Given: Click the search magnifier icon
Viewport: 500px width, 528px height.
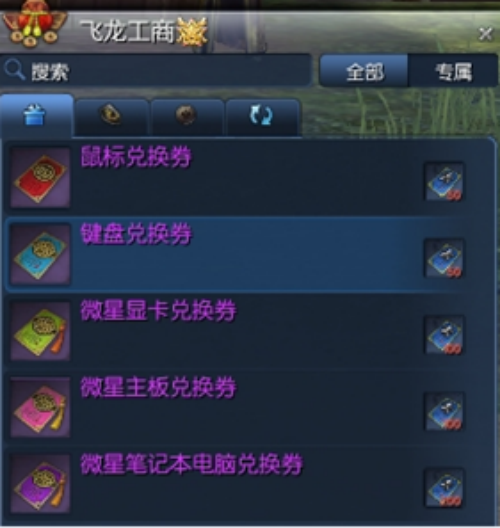Looking at the screenshot, I should pos(14,70).
